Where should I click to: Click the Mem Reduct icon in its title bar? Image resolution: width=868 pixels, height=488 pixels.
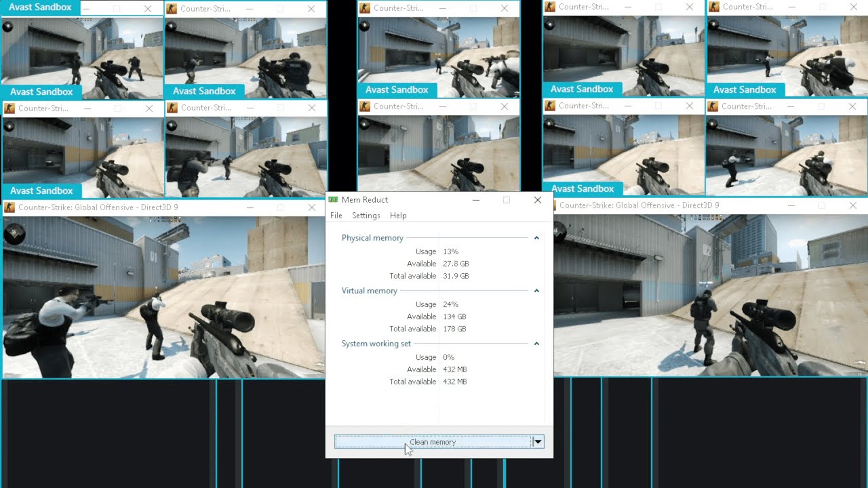(333, 200)
